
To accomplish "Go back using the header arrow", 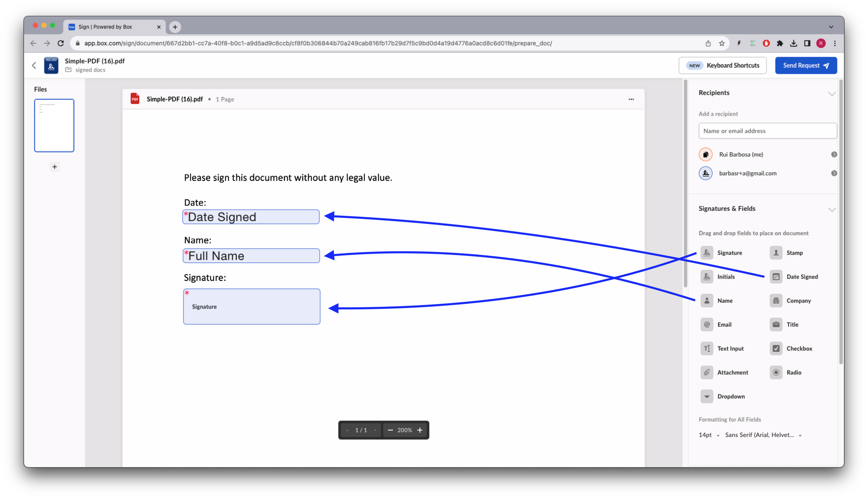I will [x=34, y=66].
